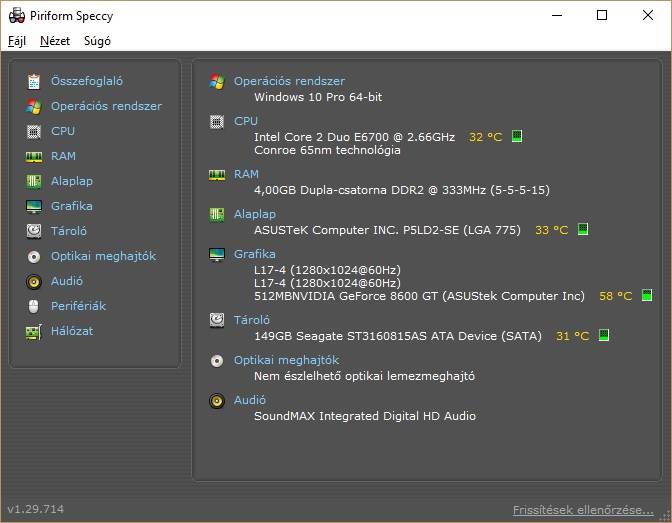Screen dimensions: 672x523
Task: Click the CPU heading link in summary
Action: [246, 121]
